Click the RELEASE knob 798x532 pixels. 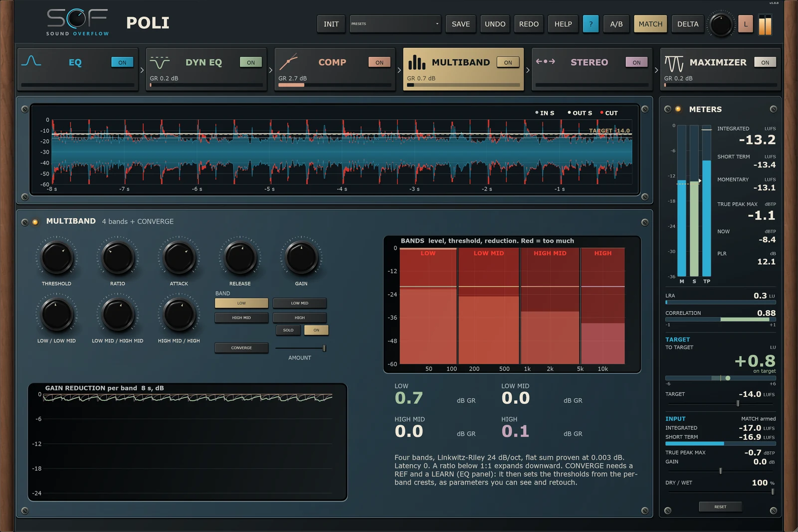click(x=240, y=257)
